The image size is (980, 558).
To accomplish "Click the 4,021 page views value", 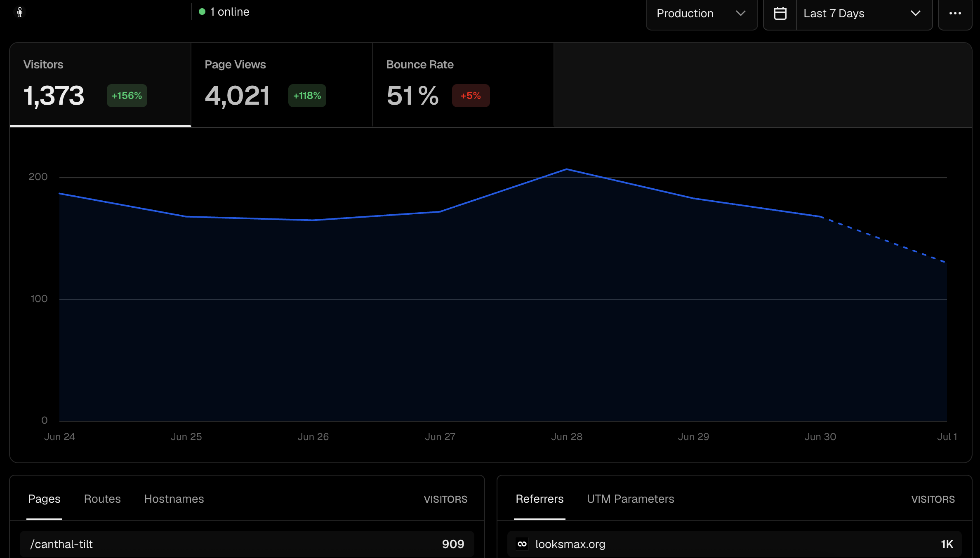I will point(238,96).
